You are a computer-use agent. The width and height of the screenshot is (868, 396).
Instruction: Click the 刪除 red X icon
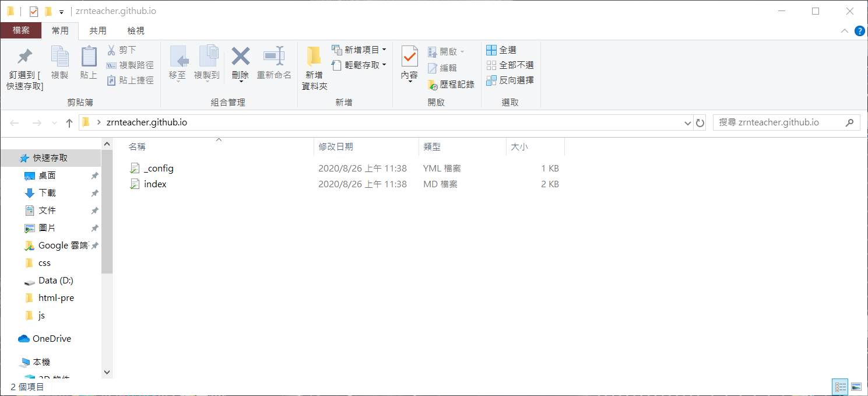[x=240, y=57]
